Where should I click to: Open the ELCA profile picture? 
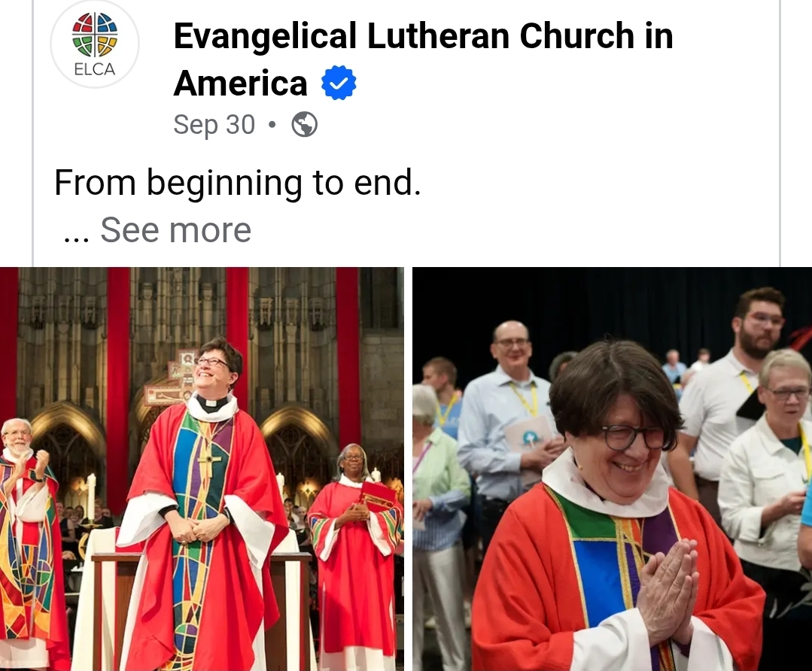[95, 44]
